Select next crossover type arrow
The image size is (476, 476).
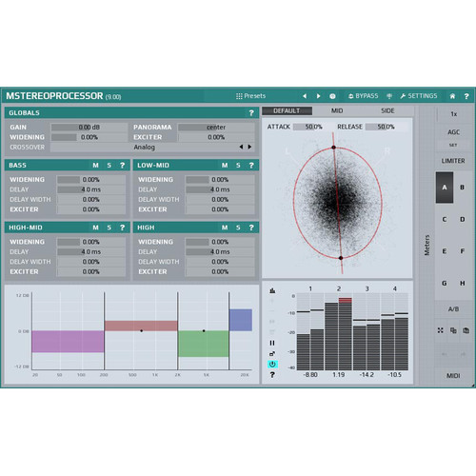coord(250,147)
